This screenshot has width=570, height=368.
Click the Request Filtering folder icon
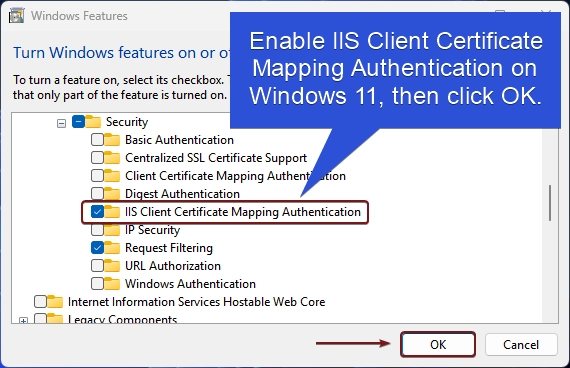112,248
